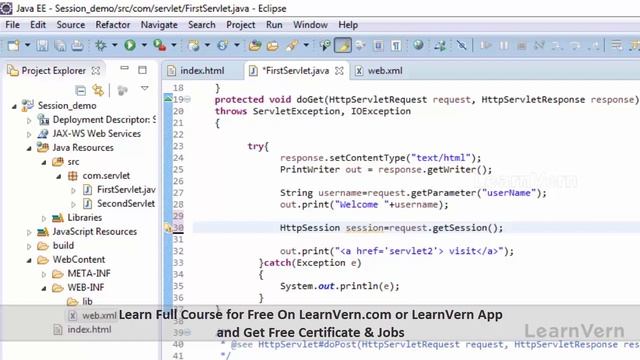Image resolution: width=640 pixels, height=360 pixels.
Task: Click the Resume debug toolbar icon
Action: [485, 45]
